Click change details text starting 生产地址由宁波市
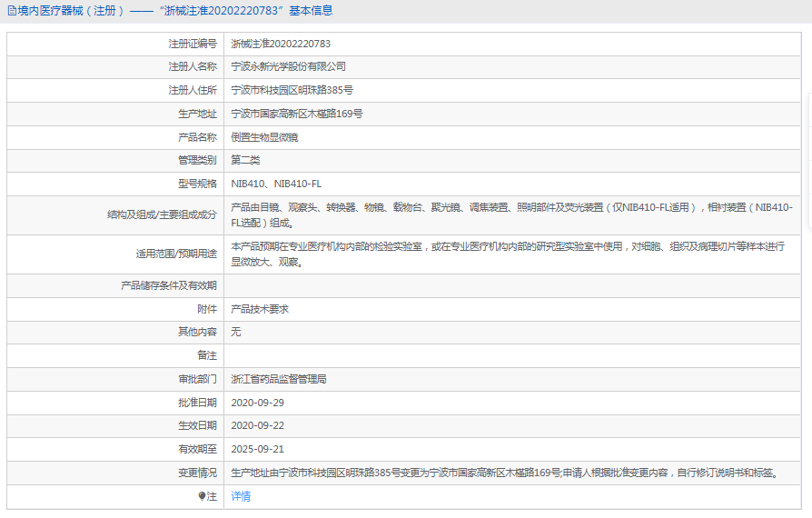The width and height of the screenshot is (812, 518). point(505,473)
